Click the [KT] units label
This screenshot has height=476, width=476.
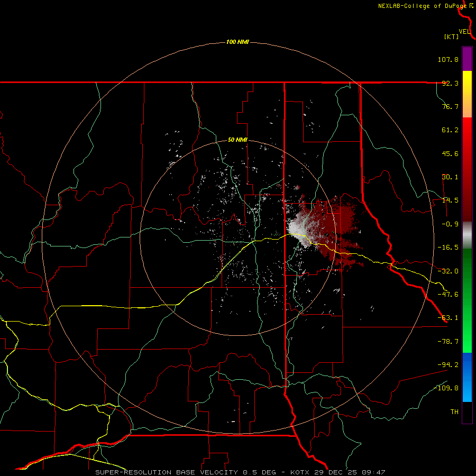tap(452, 36)
